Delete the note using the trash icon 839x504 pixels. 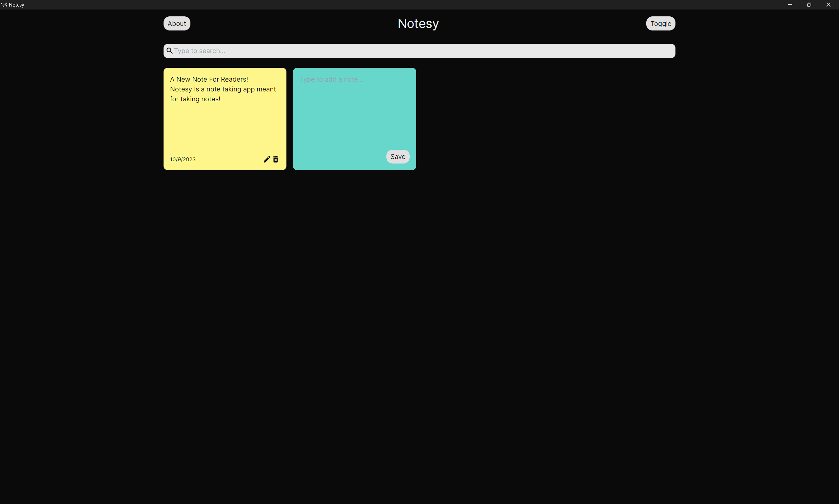(x=276, y=159)
